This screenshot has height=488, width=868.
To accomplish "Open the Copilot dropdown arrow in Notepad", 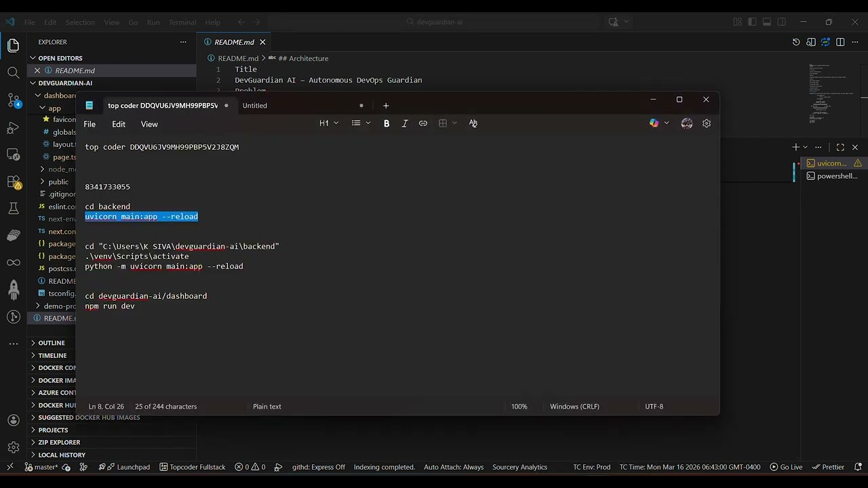I will click(667, 123).
